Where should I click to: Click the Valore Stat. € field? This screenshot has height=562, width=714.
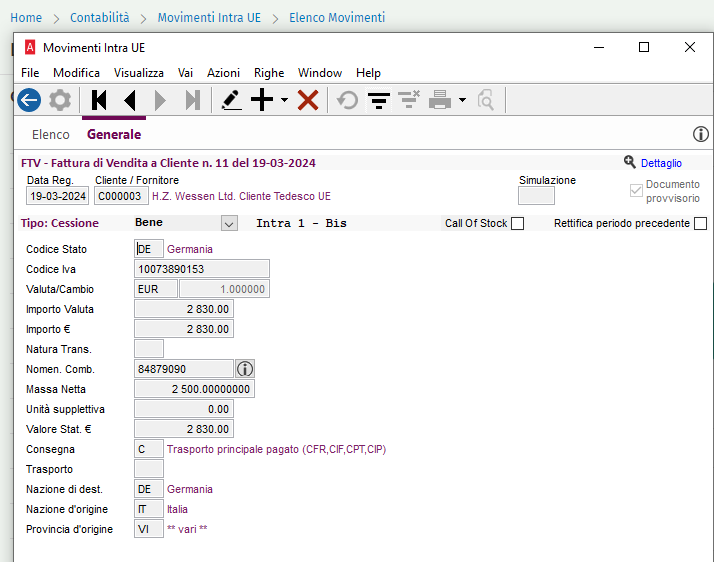(x=184, y=429)
